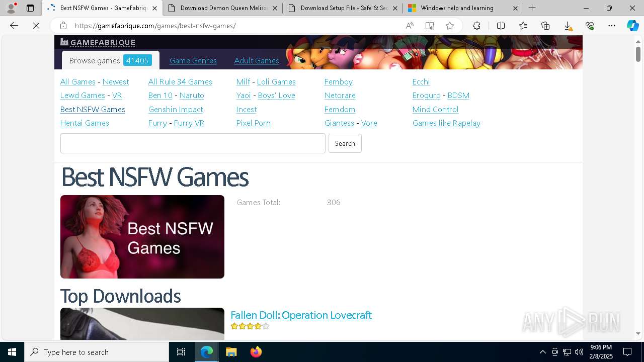Toggle Split screen icon
The height and width of the screenshot is (362, 644).
pyautogui.click(x=501, y=26)
